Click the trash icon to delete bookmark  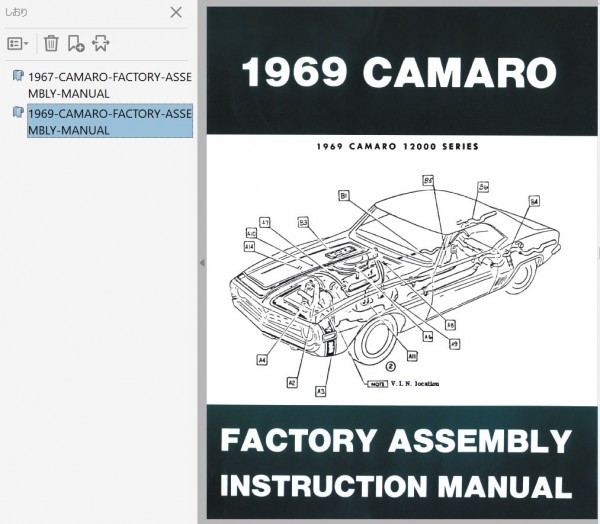coord(51,43)
